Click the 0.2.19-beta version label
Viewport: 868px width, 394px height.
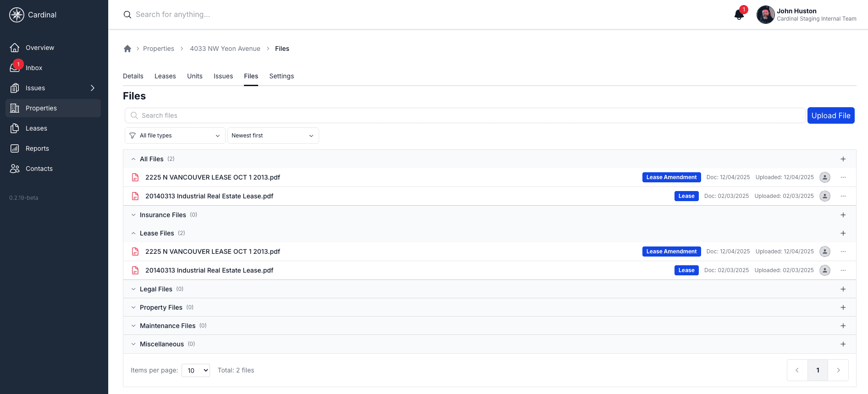tap(24, 198)
